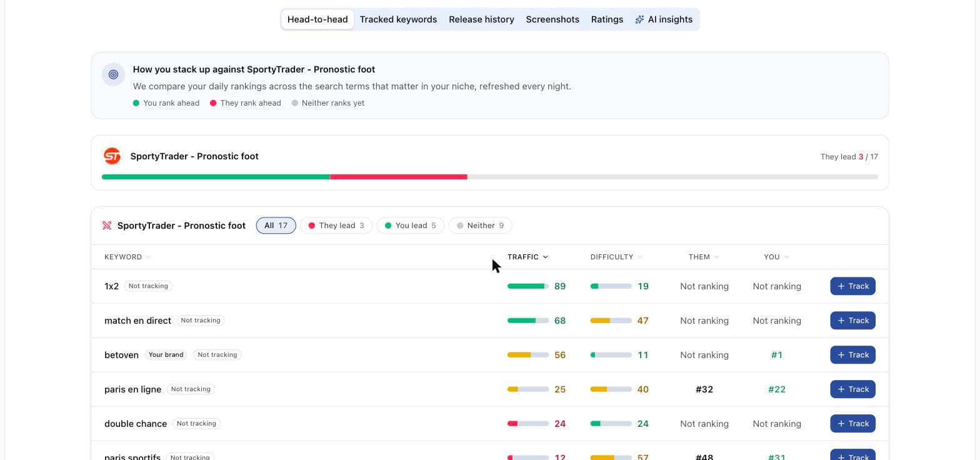Click the SportyTrader head-to-head progress bar
The image size is (980, 460).
pyautogui.click(x=490, y=177)
